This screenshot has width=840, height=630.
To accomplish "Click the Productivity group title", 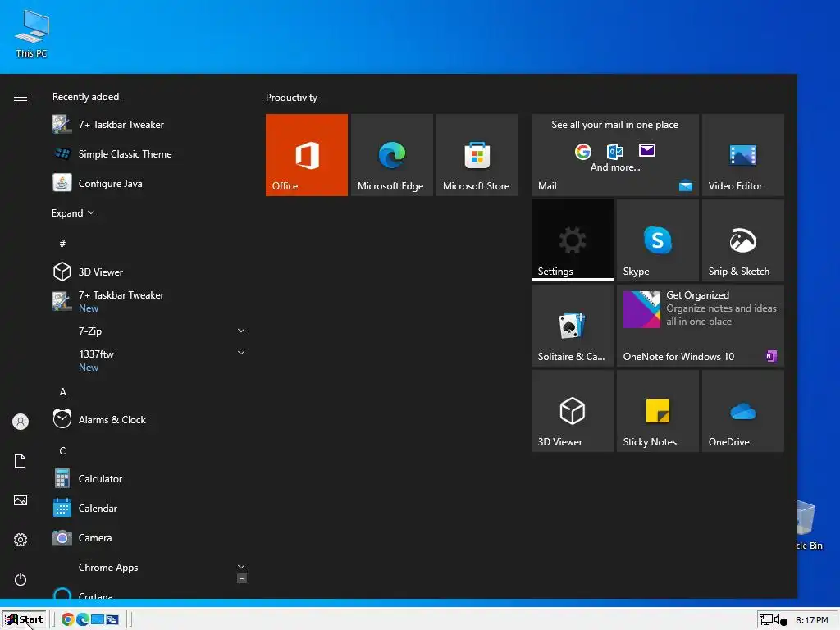I will (291, 98).
